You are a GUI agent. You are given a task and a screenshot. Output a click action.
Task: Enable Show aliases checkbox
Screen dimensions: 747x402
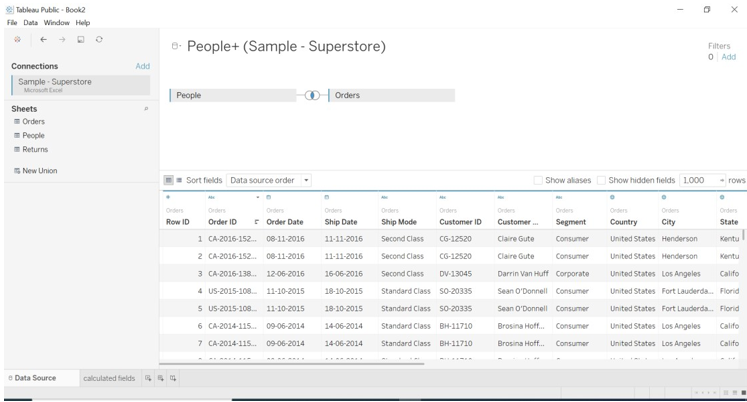[x=538, y=180]
